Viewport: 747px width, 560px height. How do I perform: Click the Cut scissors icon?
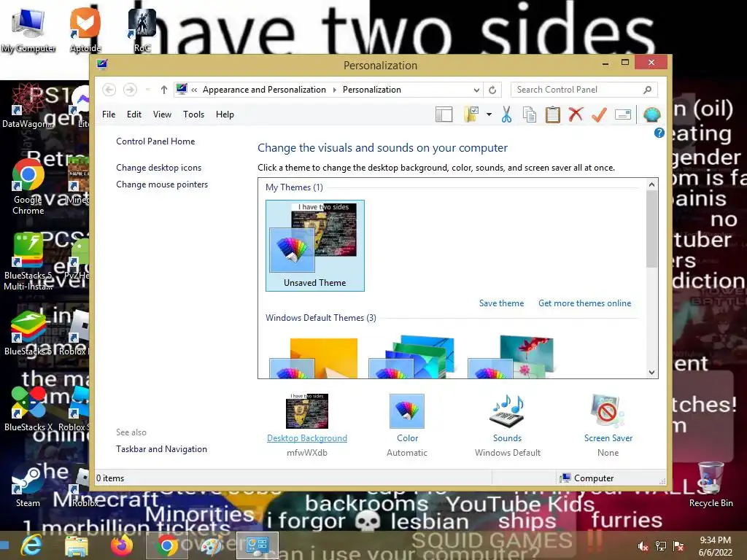506,114
